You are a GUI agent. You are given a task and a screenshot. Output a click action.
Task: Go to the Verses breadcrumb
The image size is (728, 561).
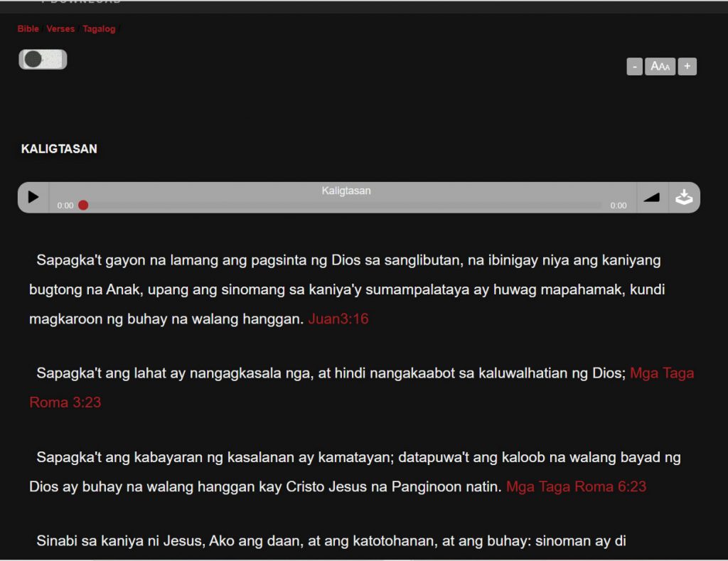tap(60, 29)
